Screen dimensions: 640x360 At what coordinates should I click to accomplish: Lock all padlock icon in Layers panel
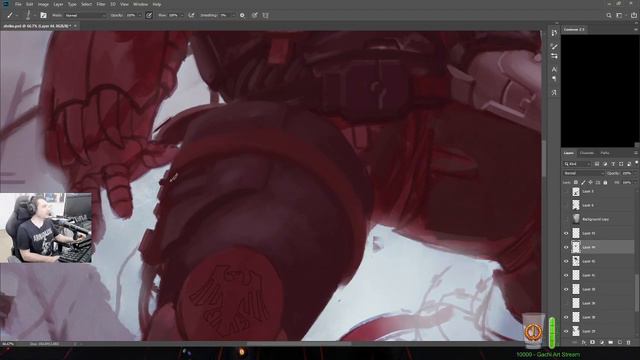point(605,182)
